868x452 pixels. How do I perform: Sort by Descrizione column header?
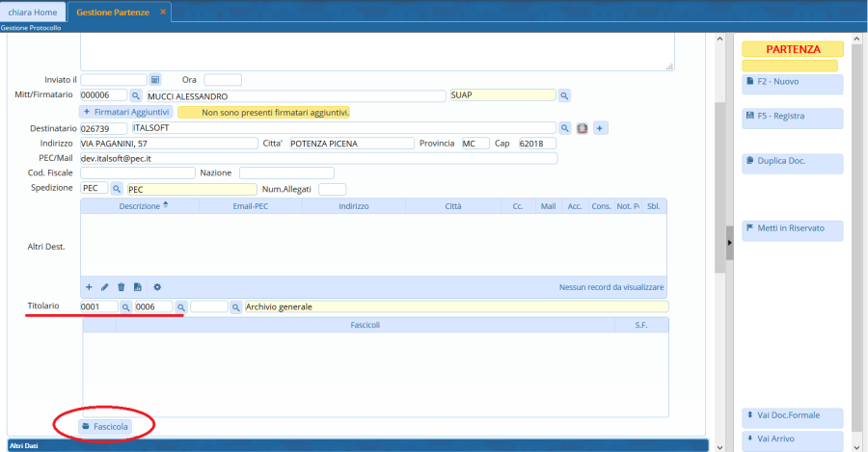143,205
